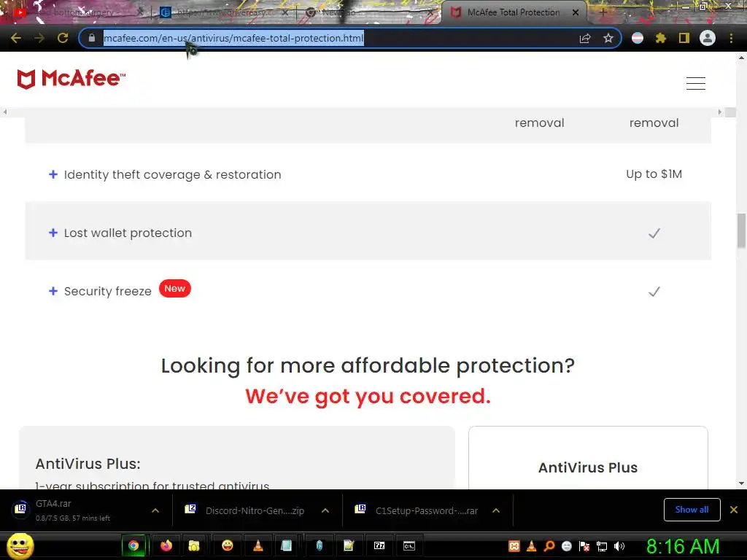Click the magnifier tray icon
The width and height of the screenshot is (747, 560).
coord(549,546)
